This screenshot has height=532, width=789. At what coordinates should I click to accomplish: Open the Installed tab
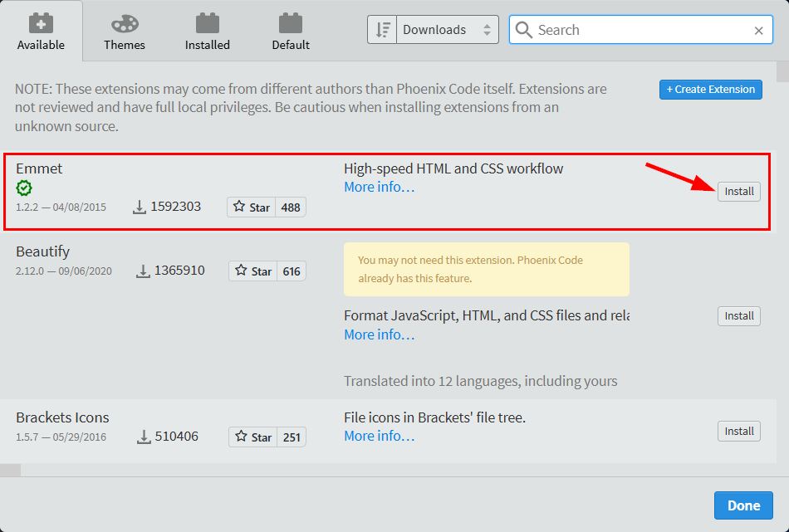tap(207, 30)
